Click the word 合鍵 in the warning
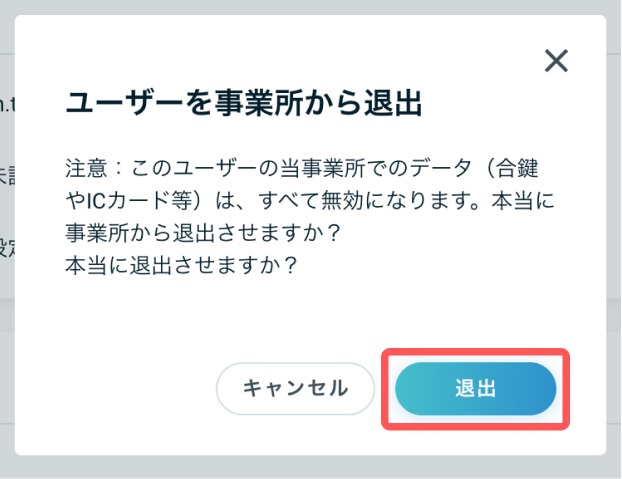The height and width of the screenshot is (479, 622). 517,168
